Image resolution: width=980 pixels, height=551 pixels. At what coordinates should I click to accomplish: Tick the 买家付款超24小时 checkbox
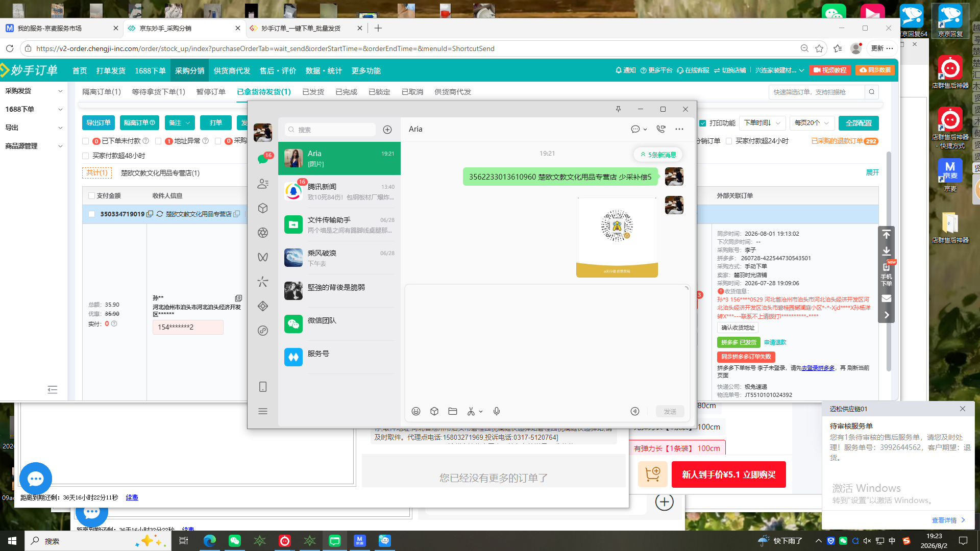729,141
